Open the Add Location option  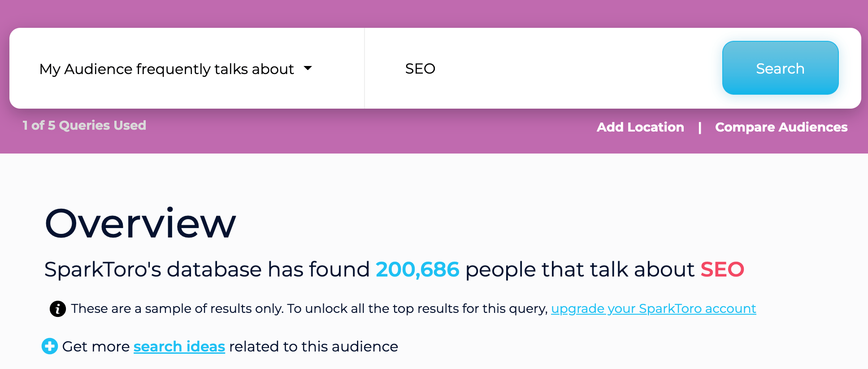pyautogui.click(x=640, y=127)
